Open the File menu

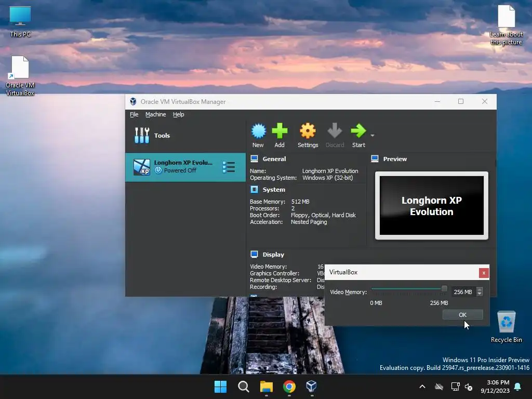click(x=134, y=114)
